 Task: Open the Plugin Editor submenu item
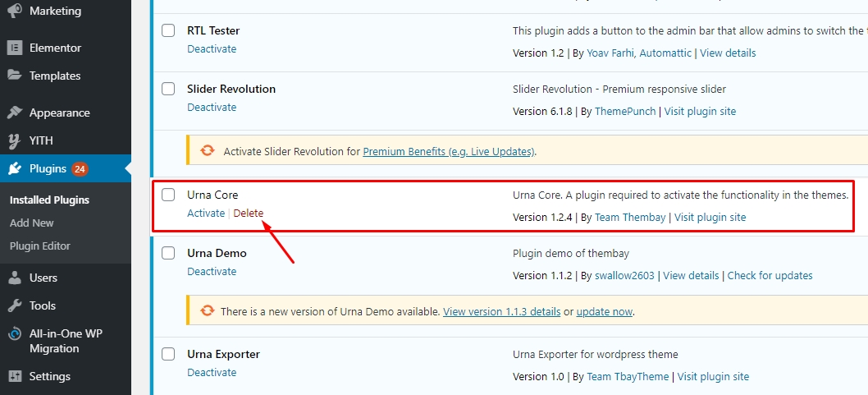[x=40, y=246]
